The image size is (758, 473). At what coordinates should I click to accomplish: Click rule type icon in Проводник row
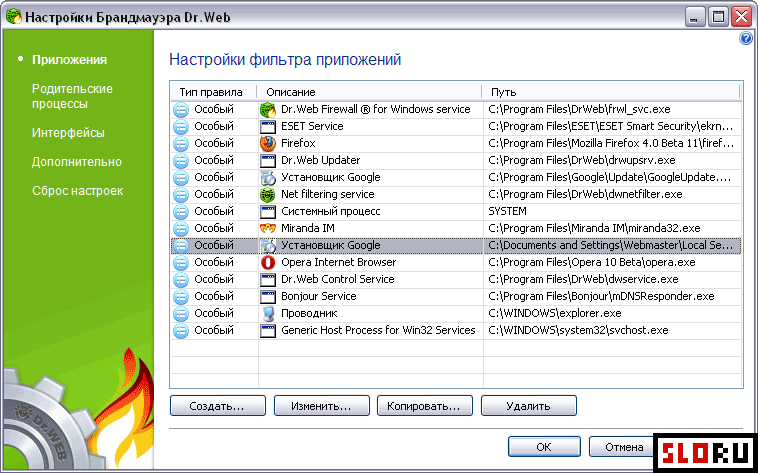click(180, 313)
